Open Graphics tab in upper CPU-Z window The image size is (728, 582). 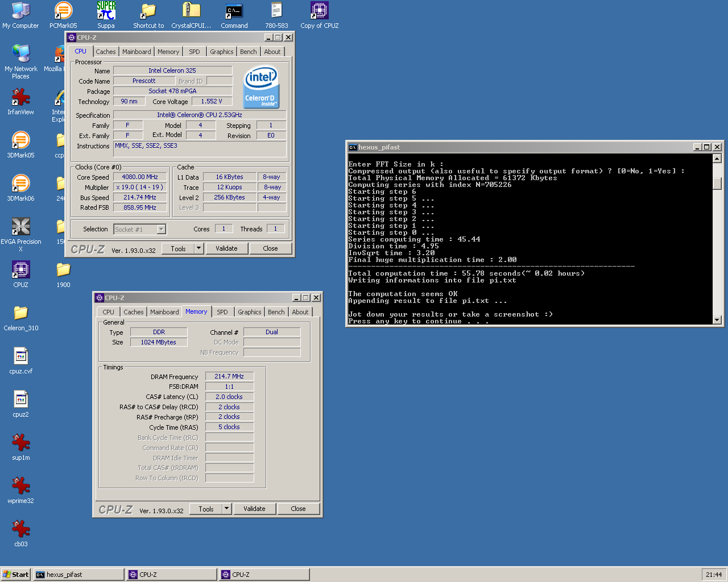[222, 52]
